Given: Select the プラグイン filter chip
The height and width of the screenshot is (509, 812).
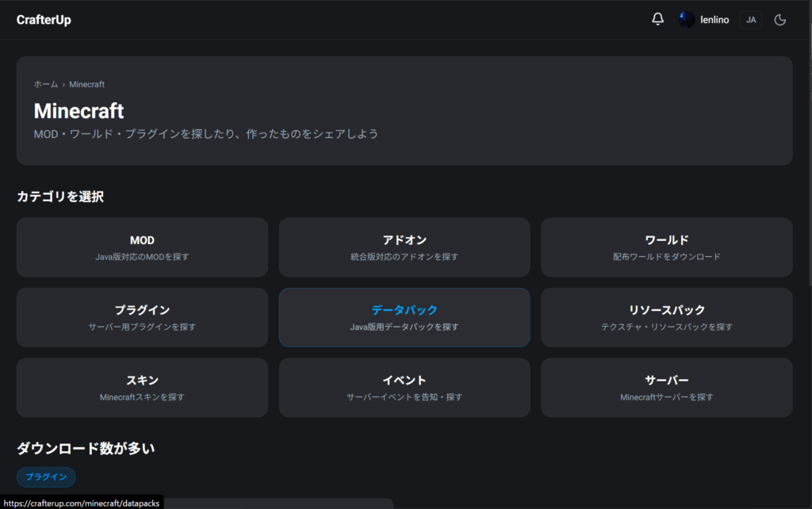Looking at the screenshot, I should click(46, 476).
